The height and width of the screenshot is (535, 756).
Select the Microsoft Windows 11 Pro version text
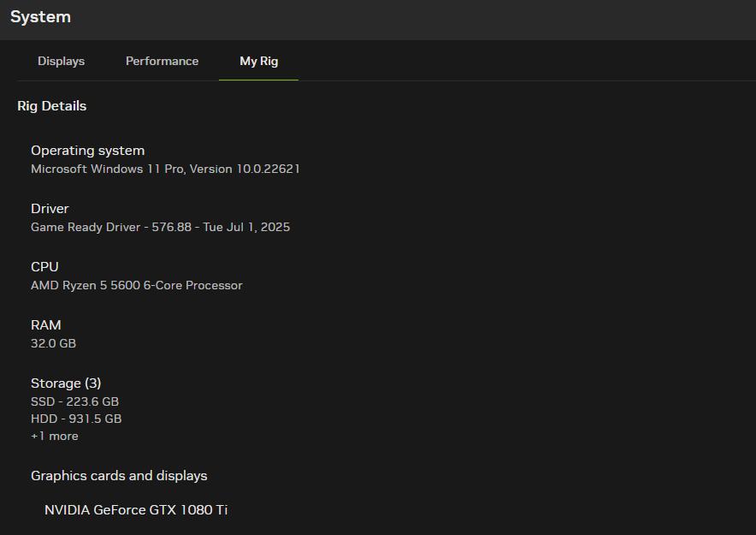tap(165, 169)
